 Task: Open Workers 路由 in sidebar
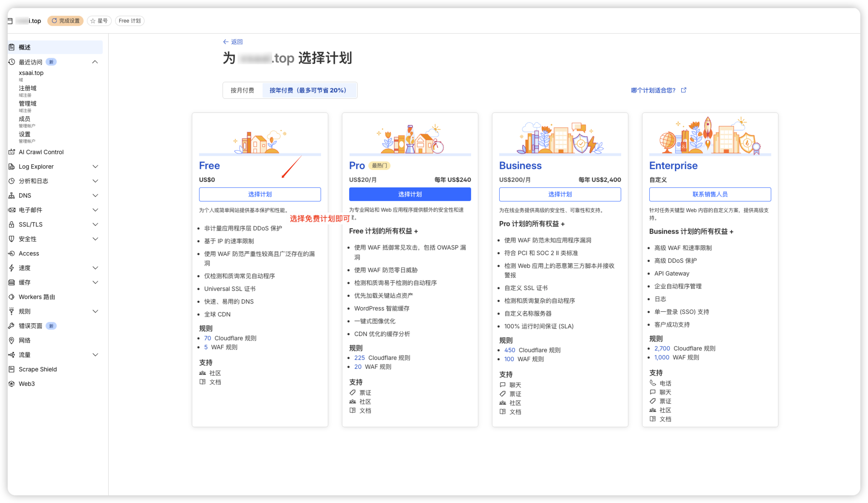click(37, 297)
